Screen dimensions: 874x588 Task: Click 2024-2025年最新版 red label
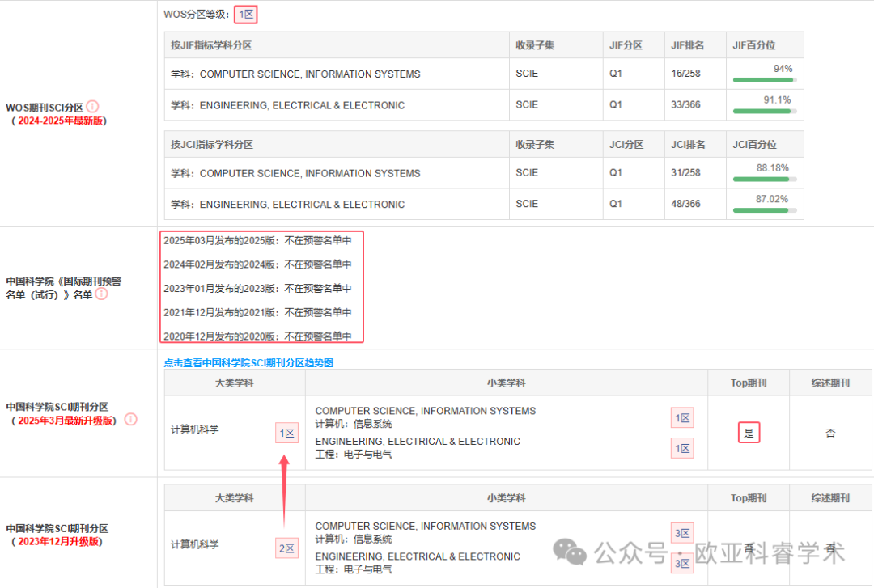click(61, 121)
